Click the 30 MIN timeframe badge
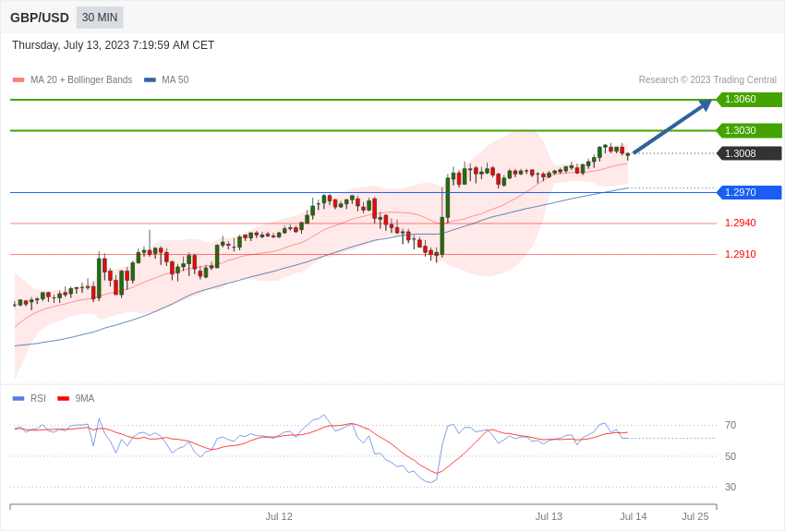The height and width of the screenshot is (532, 785). [100, 18]
